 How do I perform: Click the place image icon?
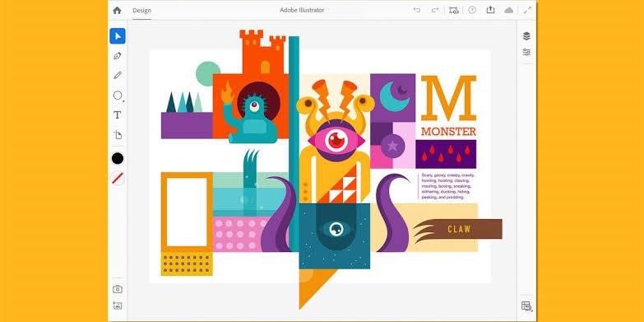click(118, 306)
